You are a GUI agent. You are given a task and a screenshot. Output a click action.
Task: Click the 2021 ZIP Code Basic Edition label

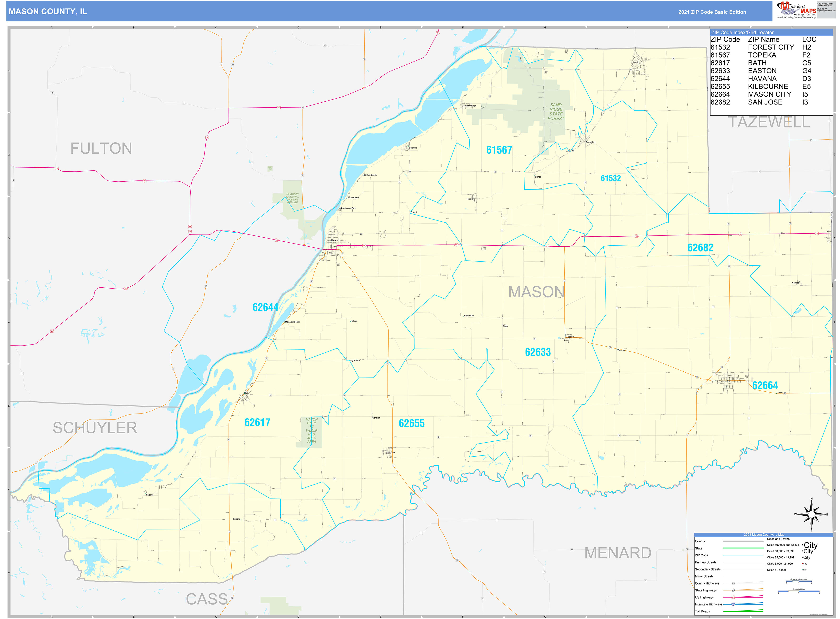click(x=706, y=12)
